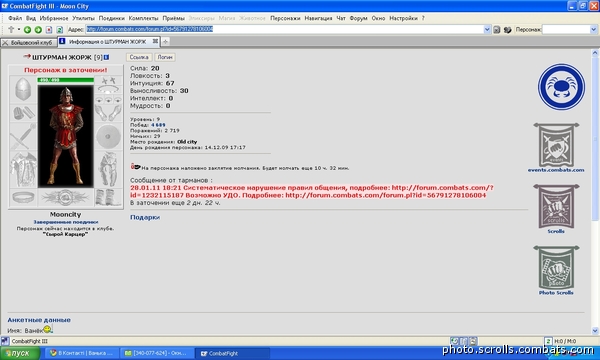Screen dimensions: 600x360
Task: Click the sword weapon equipment slot
Action: [x=23, y=137]
